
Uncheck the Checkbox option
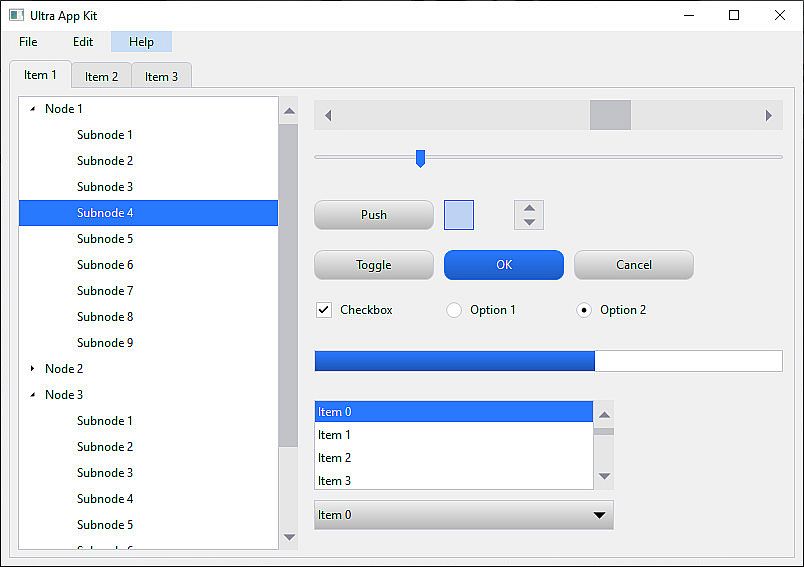(324, 310)
